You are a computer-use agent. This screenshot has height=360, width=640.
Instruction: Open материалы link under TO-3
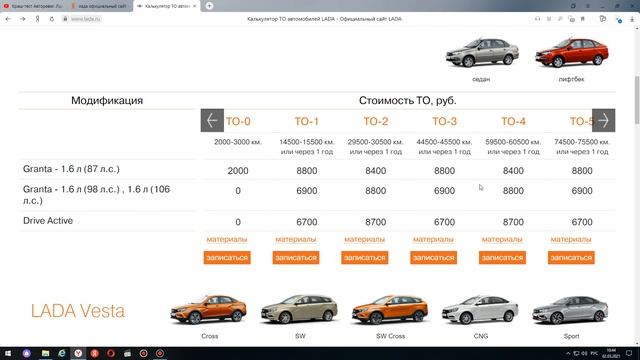pyautogui.click(x=433, y=239)
